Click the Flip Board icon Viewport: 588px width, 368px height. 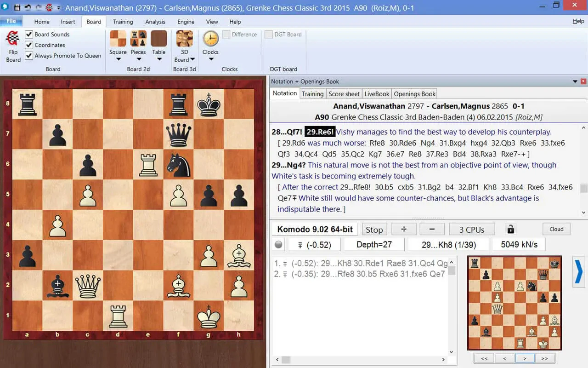(x=13, y=39)
